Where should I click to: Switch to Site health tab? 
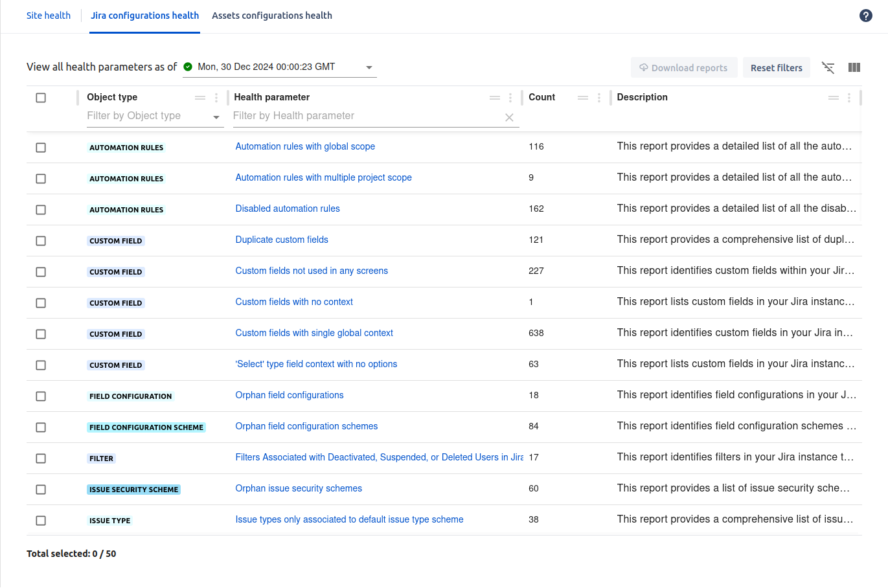49,16
